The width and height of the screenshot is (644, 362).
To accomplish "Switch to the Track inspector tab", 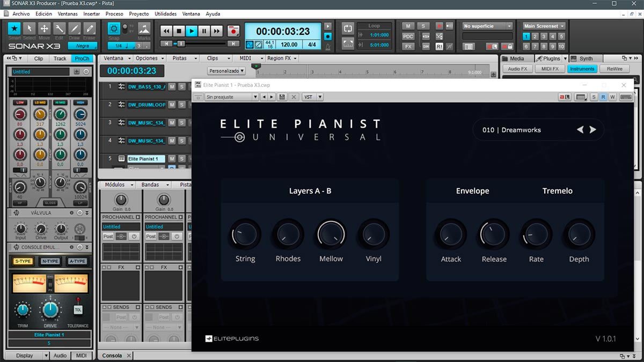I will 60,58.
